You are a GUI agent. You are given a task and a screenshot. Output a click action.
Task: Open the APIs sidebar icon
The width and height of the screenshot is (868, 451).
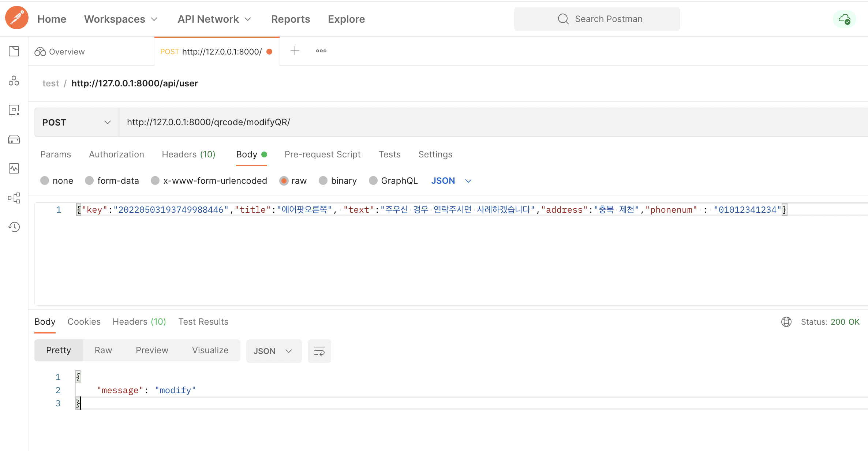click(14, 81)
